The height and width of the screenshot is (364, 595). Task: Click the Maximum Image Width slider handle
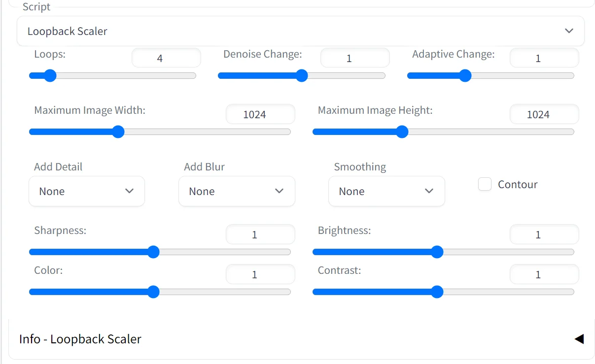[118, 132]
